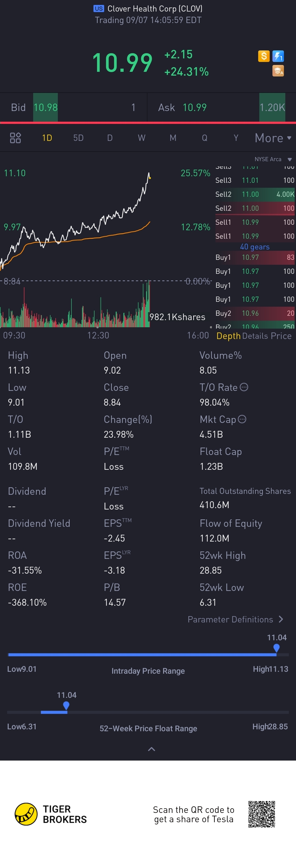This screenshot has width=296, height=868.
Task: Click the EPS TTM value -2.45
Action: click(114, 538)
